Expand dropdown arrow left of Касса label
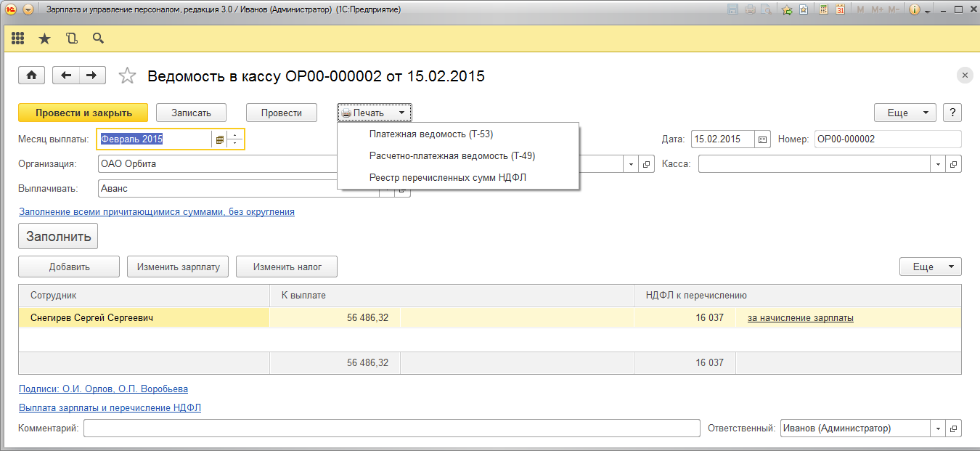This screenshot has height=451, width=980. pos(629,164)
